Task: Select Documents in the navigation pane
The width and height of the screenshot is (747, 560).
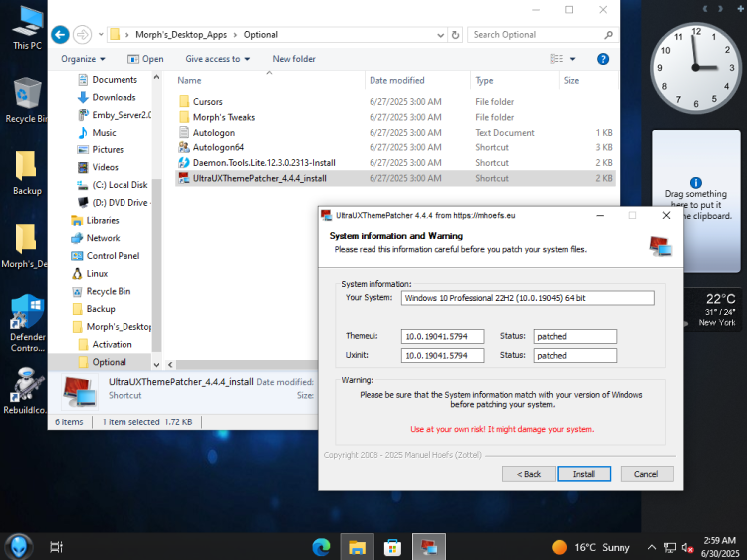Action: (109, 79)
